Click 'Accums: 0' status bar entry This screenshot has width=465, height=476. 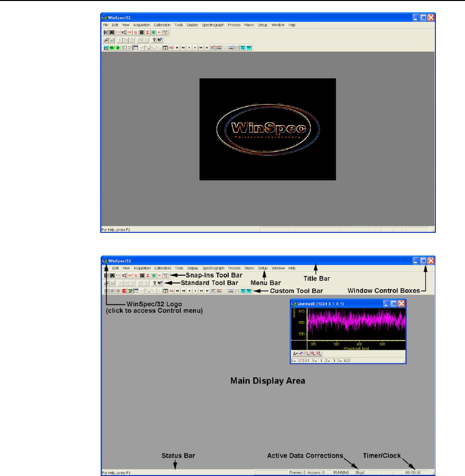point(316,473)
